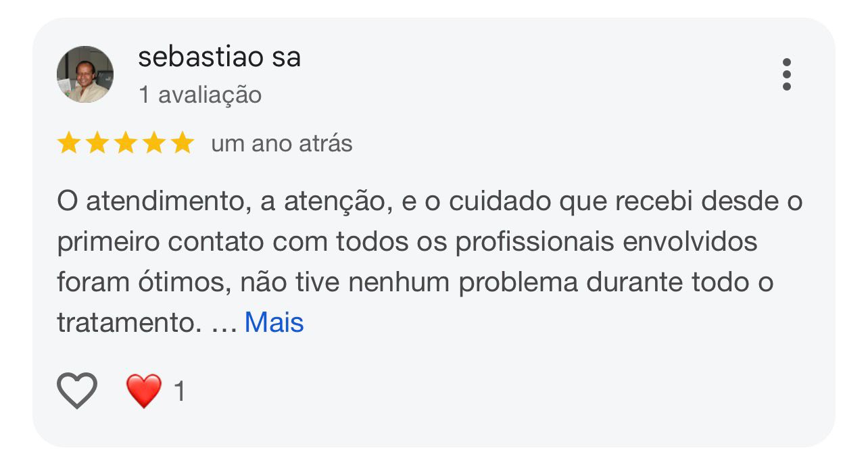Open the three-dot options menu
The height and width of the screenshot is (465, 868).
click(x=786, y=74)
